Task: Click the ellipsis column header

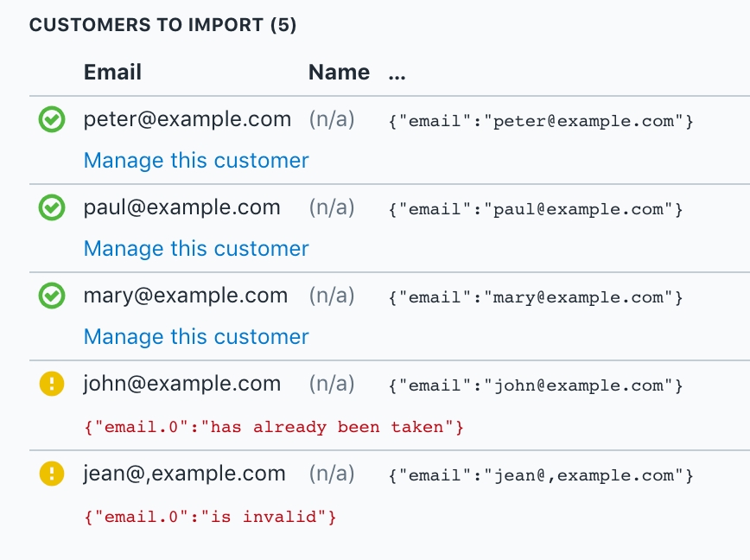Action: [397, 73]
